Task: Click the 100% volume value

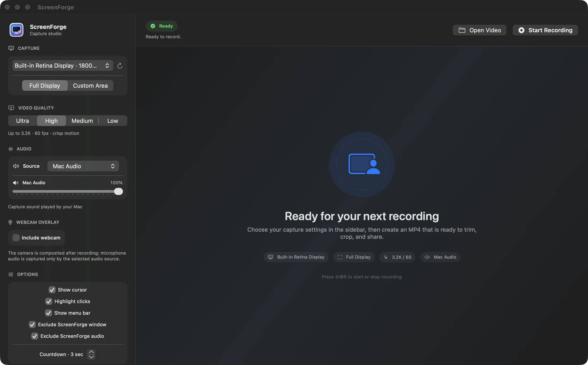Action: 116,183
